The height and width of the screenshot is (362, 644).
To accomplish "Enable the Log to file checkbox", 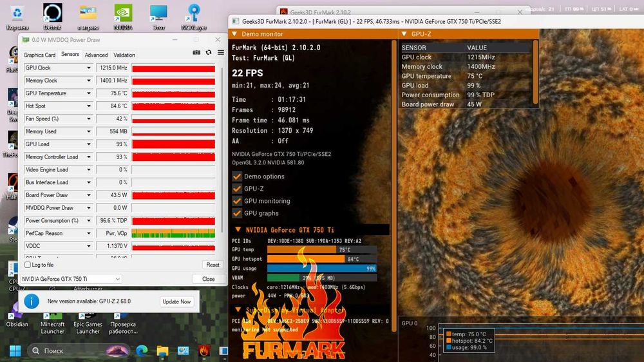I will [28, 265].
